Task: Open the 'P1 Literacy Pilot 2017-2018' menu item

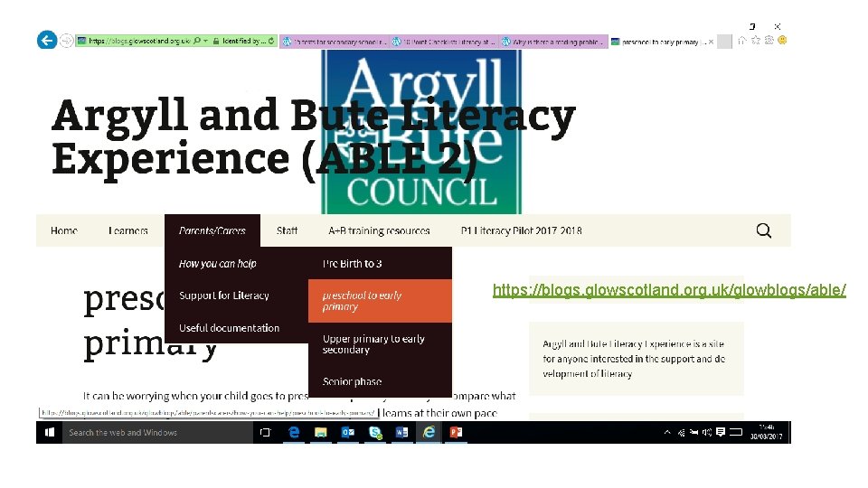Action: 521,230
